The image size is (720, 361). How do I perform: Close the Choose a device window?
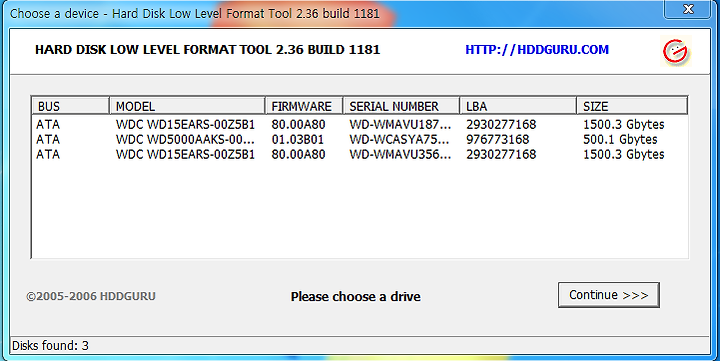(687, 9)
